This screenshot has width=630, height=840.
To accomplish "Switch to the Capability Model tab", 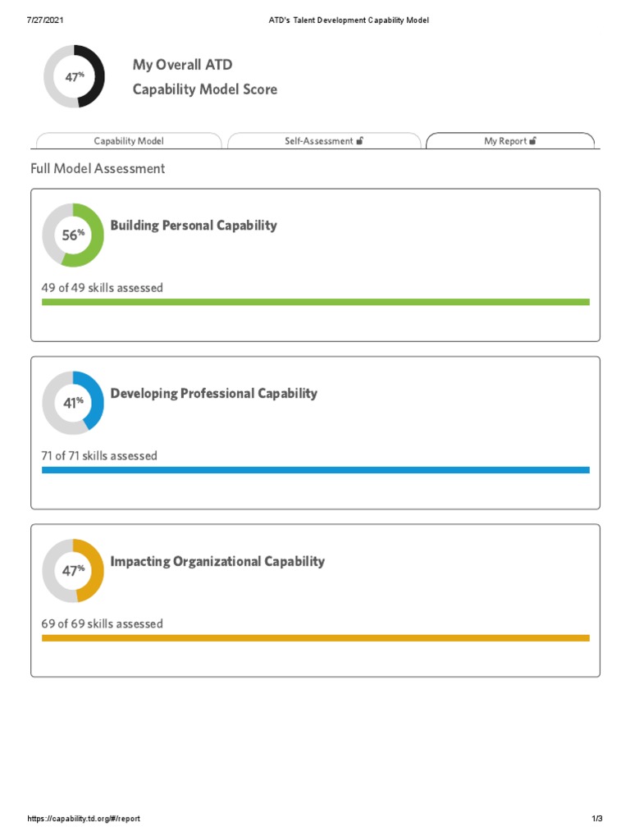I will tap(129, 141).
